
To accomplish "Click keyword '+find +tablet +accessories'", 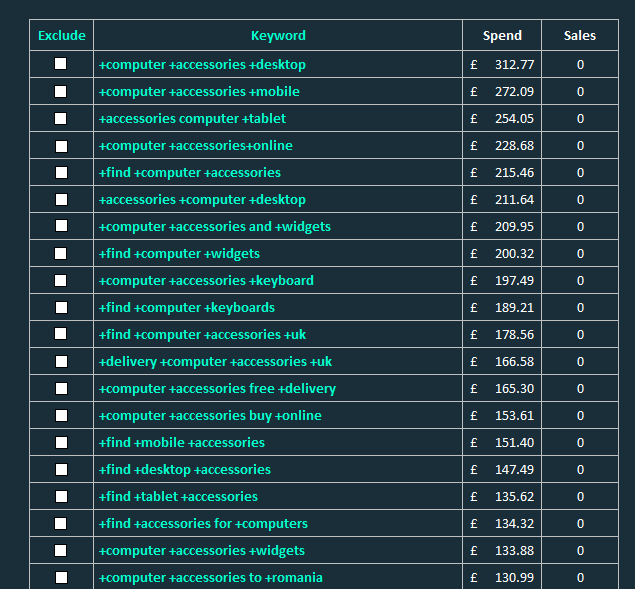I will (178, 497).
